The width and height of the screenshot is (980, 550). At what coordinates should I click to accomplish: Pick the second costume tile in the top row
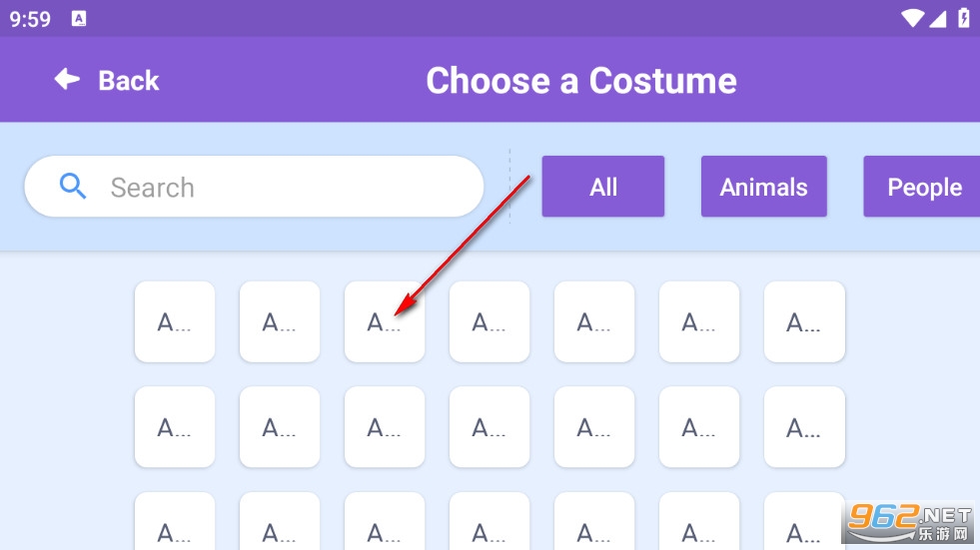click(280, 321)
